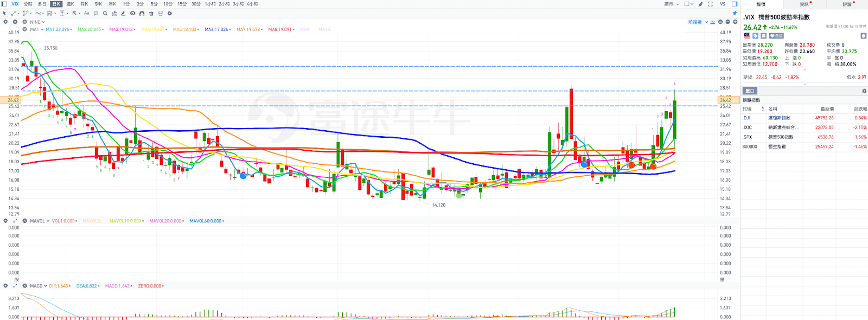This screenshot has height=320, width=868.
Task: Open MAVOL panel settings gear
Action: coord(5,221)
